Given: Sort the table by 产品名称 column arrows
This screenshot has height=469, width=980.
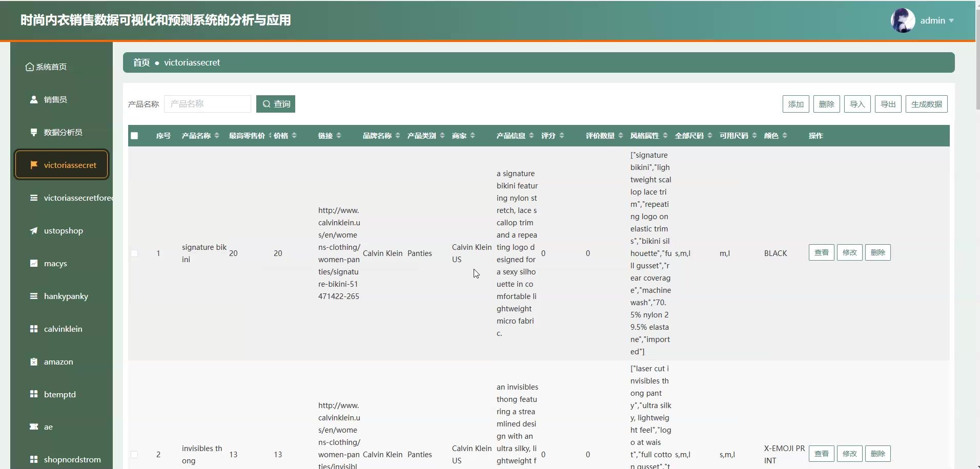Looking at the screenshot, I should [x=217, y=136].
